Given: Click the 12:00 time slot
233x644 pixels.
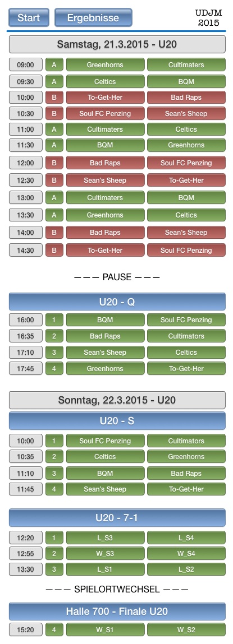Looking at the screenshot, I should coord(25,163).
